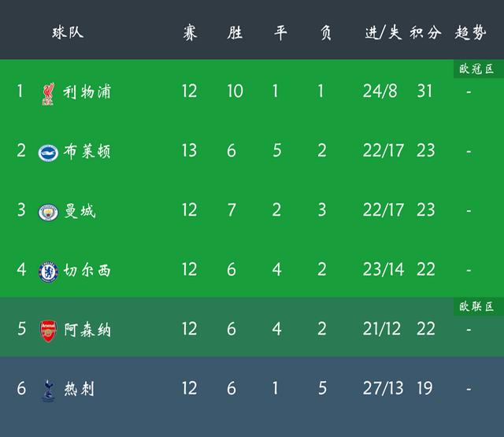Click Liverpool's 31 points value
Screen dimensions: 504x437
425,91
